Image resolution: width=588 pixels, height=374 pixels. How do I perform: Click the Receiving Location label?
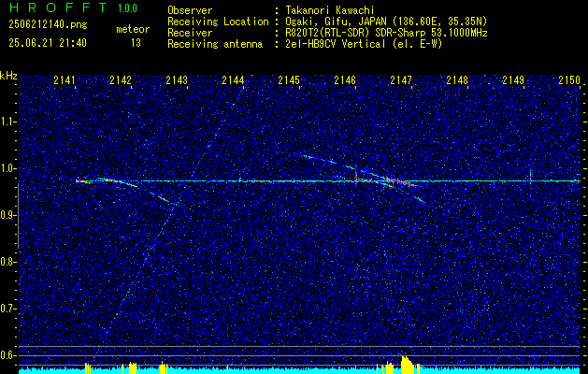(x=218, y=22)
